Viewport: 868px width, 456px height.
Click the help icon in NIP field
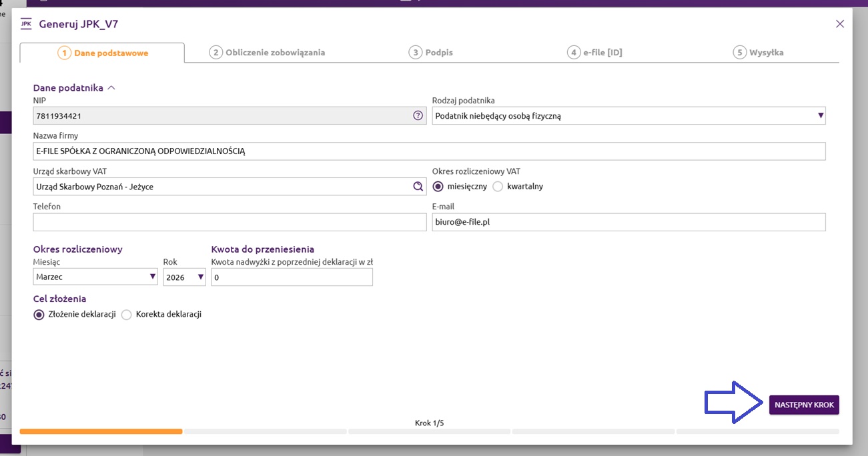pos(418,115)
